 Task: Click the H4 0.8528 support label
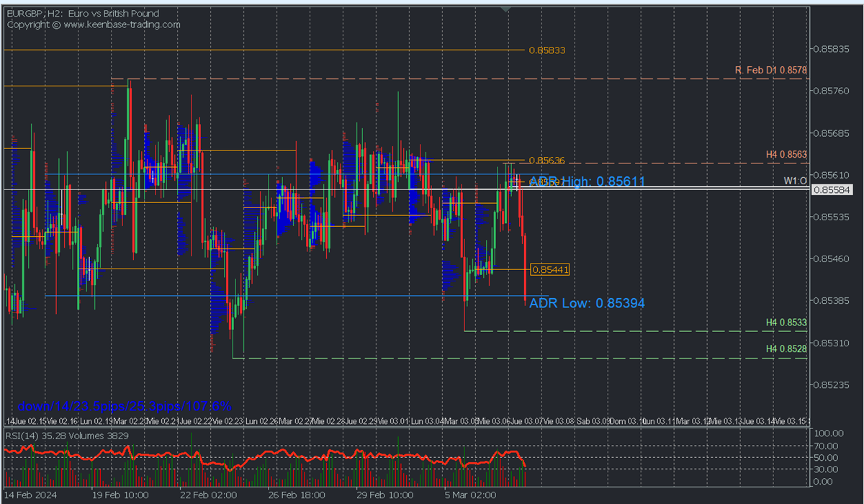(786, 348)
